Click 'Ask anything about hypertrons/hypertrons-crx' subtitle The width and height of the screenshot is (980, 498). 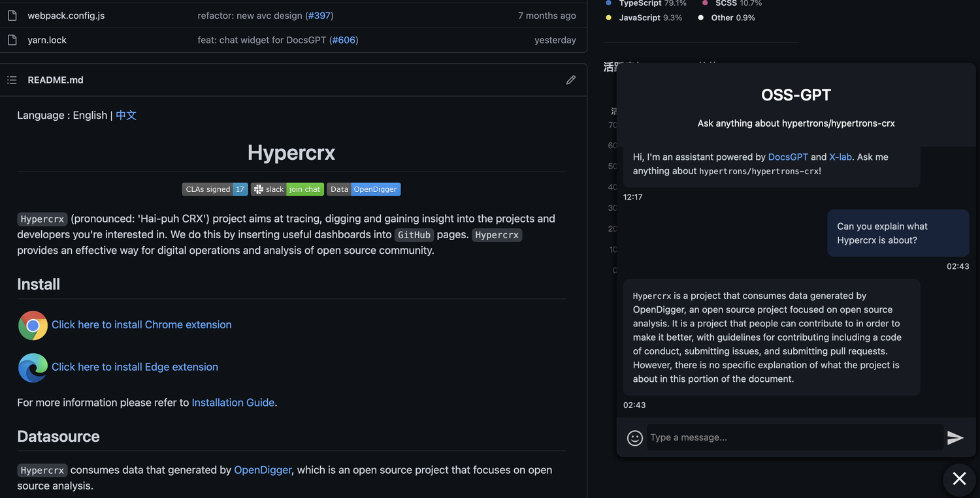pos(796,123)
